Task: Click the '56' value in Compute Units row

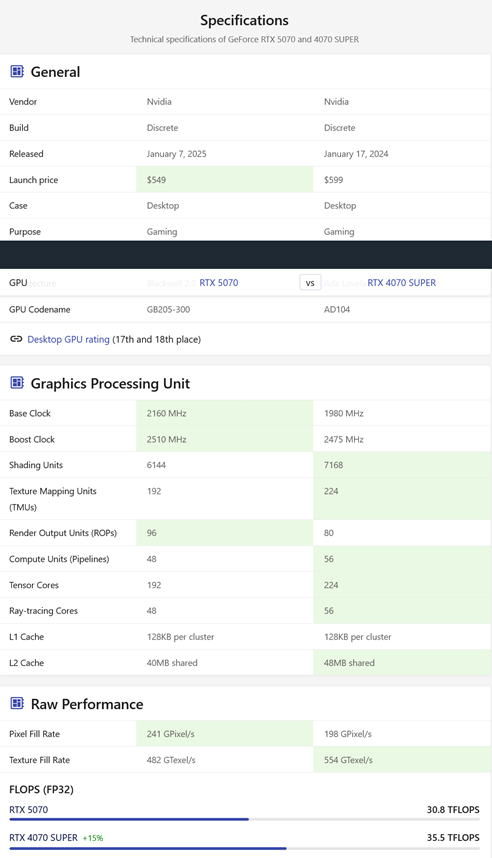Action: click(x=328, y=559)
